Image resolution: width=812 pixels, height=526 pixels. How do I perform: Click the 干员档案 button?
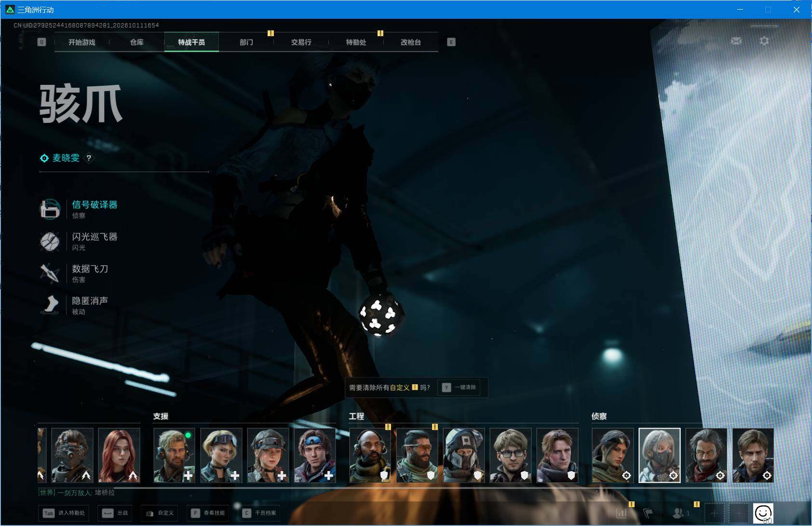coord(260,513)
